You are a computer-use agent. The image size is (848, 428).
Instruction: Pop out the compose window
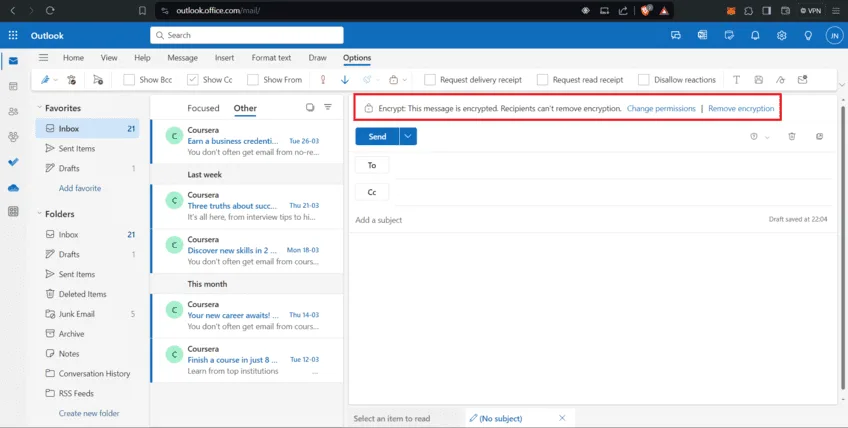click(819, 136)
